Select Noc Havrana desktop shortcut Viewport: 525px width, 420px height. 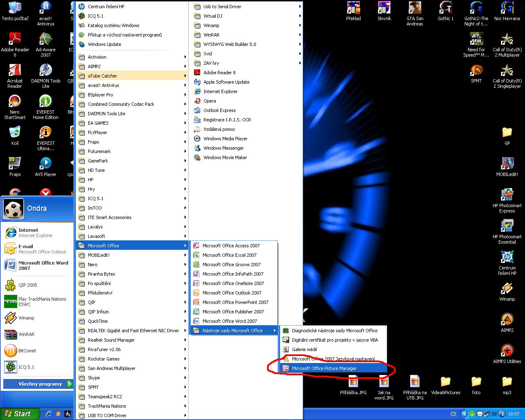(x=507, y=11)
